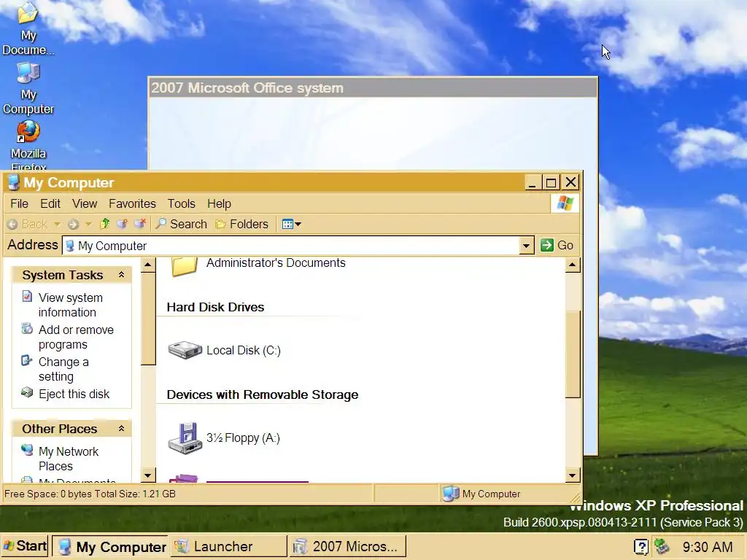Click the Hard Disk Drives group header
This screenshot has height=560, width=747.
[x=215, y=307]
